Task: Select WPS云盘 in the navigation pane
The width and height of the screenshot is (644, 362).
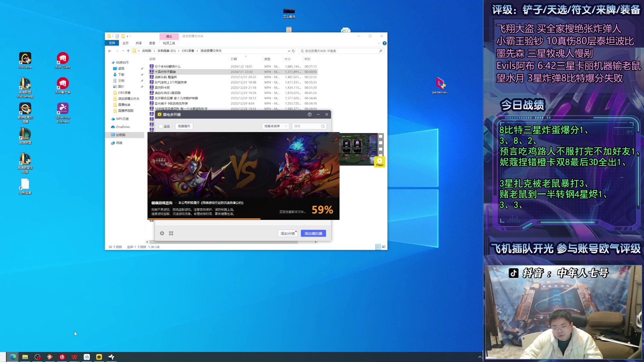Action: click(122, 119)
